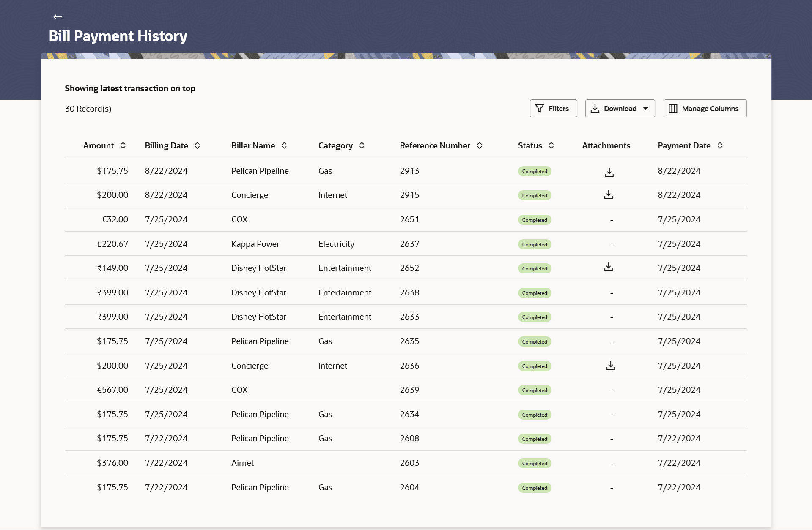Select the Airnet biller row
Viewport: 812px width, 530px height.
(242, 463)
